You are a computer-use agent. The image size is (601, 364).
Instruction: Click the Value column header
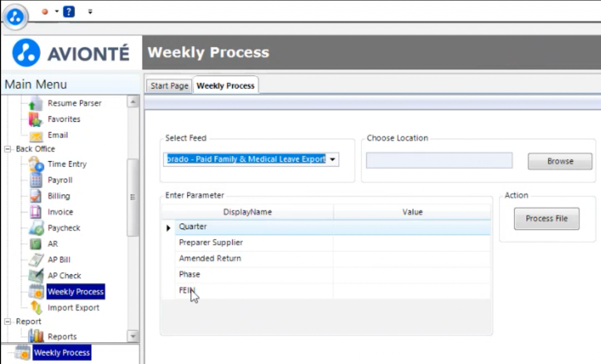pyautogui.click(x=413, y=212)
